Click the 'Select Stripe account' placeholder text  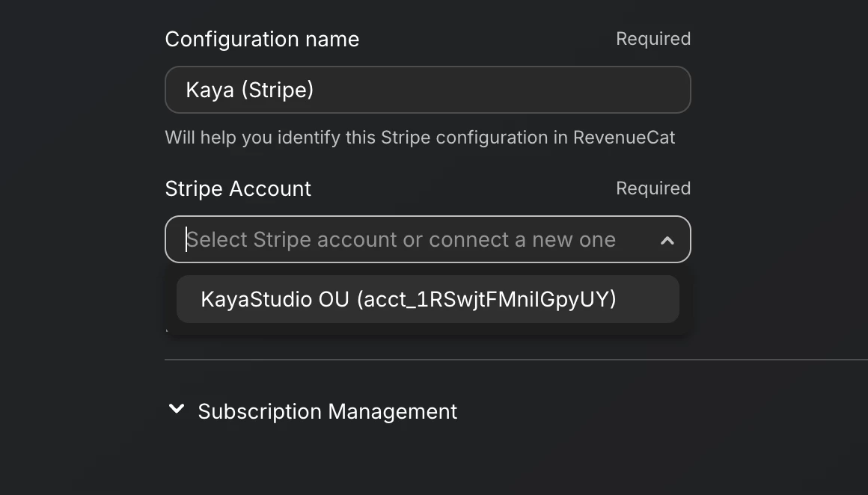point(401,239)
